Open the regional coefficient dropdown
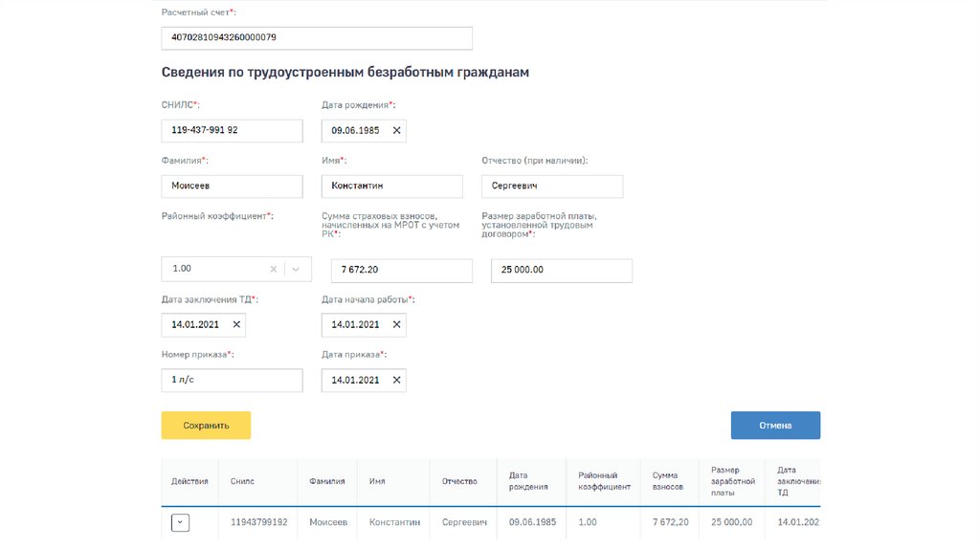 [296, 270]
